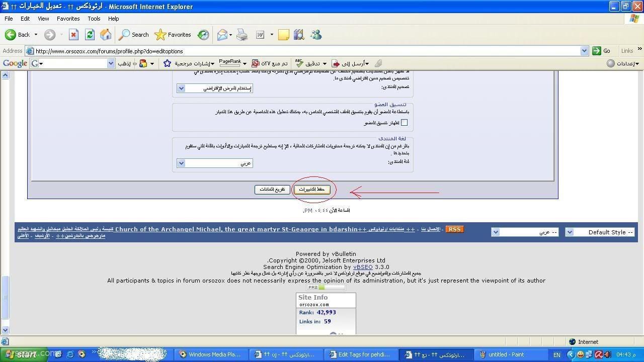Toggle the member signature display checkbox
644x362 pixels.
404,123
